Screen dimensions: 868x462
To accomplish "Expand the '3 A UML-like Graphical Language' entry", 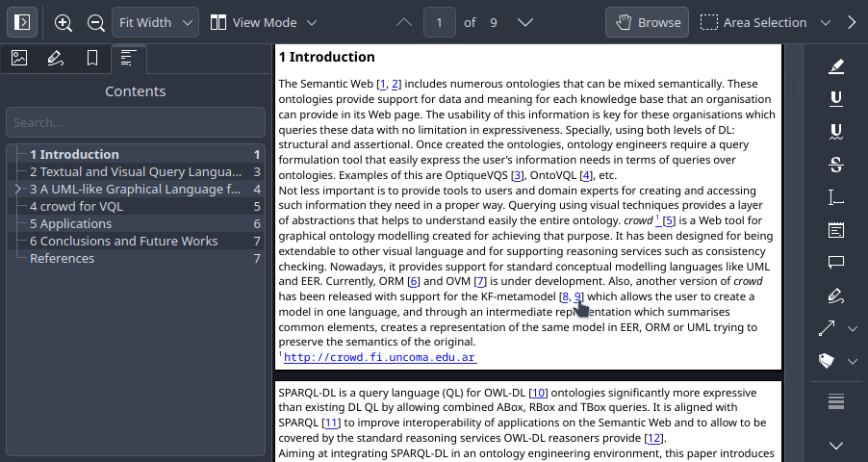I will pyautogui.click(x=17, y=190).
